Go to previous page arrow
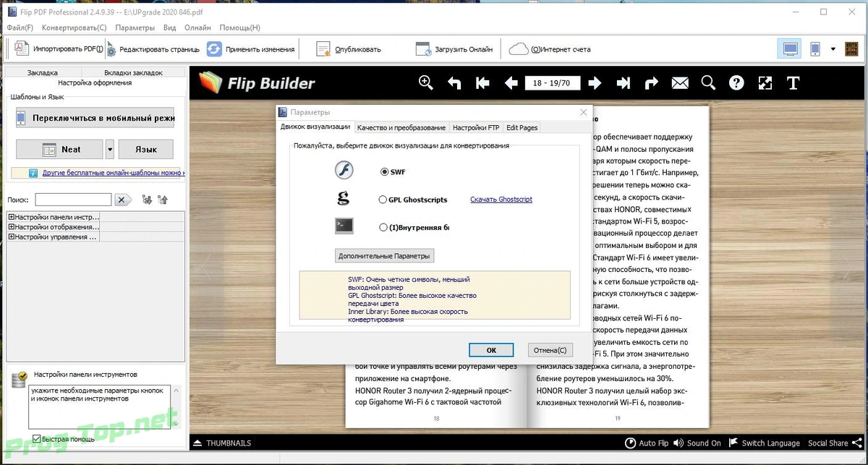Image resolution: width=868 pixels, height=465 pixels. [x=511, y=82]
